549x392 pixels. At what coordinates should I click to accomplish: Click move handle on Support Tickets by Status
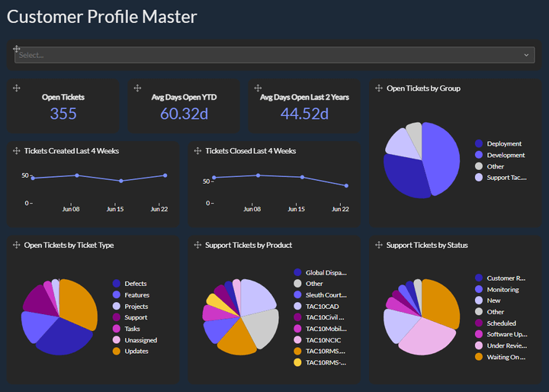(x=379, y=246)
